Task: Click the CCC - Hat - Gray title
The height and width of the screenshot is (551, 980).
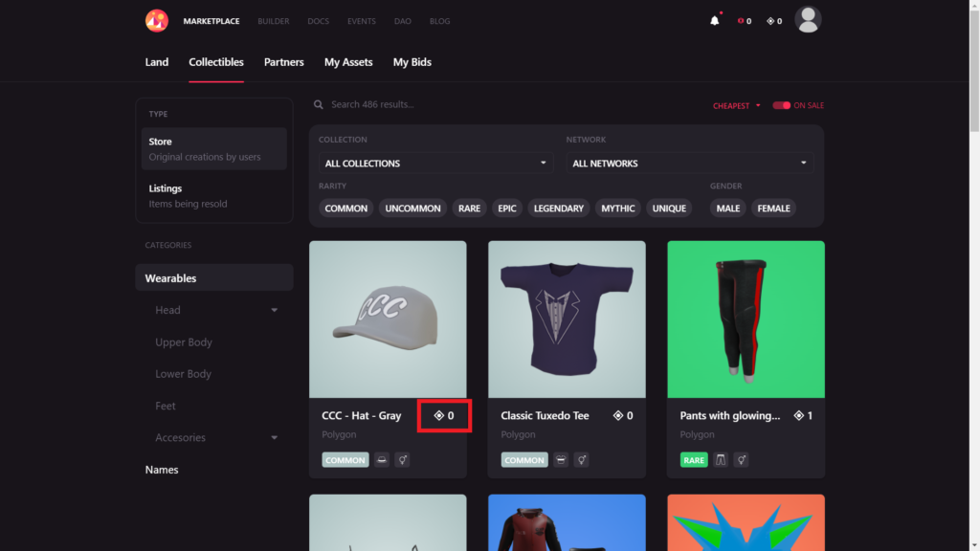Action: (361, 415)
